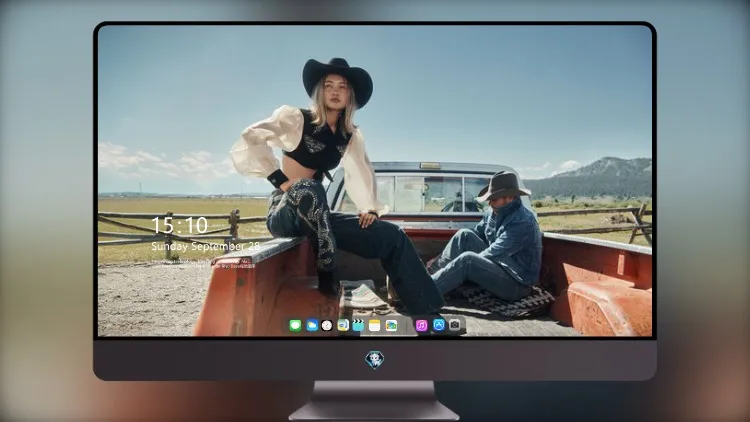Viewport: 750px width, 422px height.
Task: Open the dock app right of Clock
Action: 343,326
